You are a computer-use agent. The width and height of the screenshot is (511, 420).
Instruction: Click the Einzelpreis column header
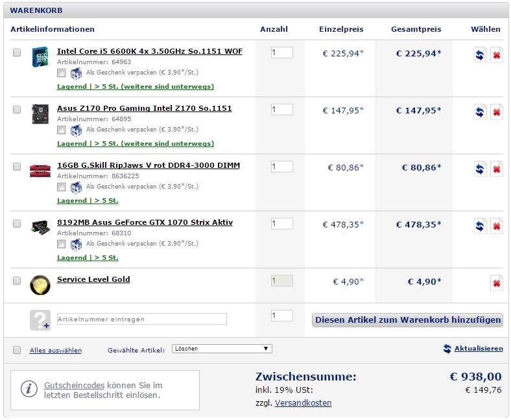point(341,29)
